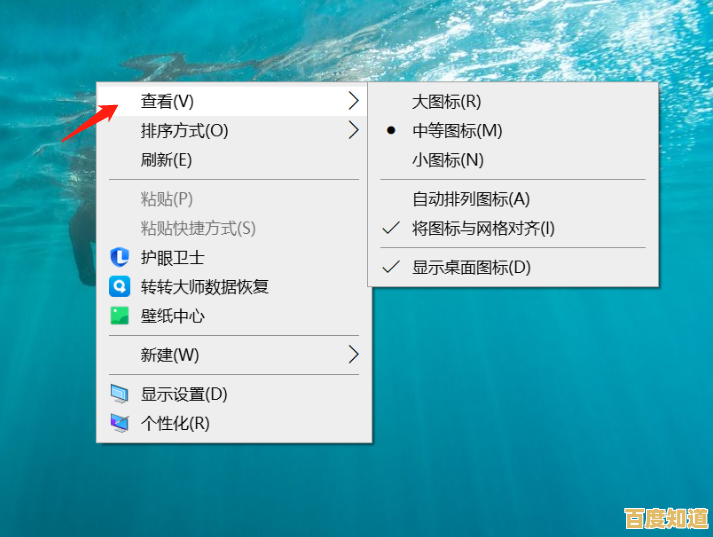Image resolution: width=713 pixels, height=537 pixels.
Task: Open the 排序方式(O) menu entry
Action: (x=232, y=130)
